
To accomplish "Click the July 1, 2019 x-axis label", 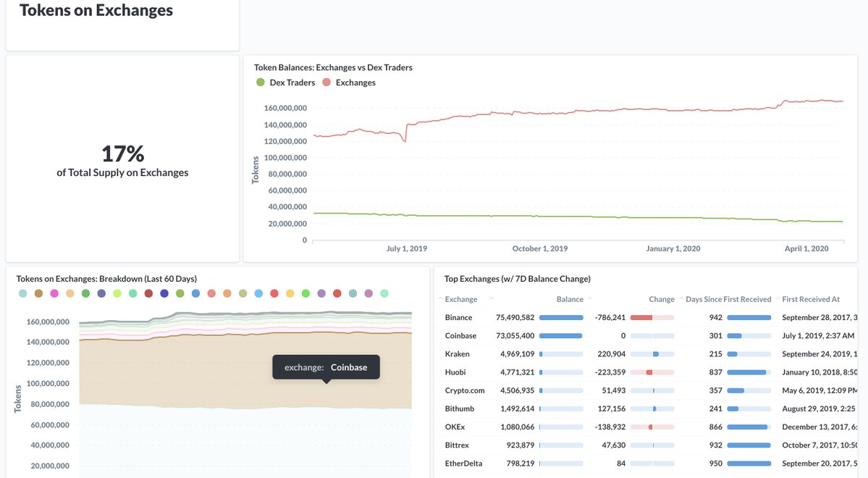I will (406, 248).
